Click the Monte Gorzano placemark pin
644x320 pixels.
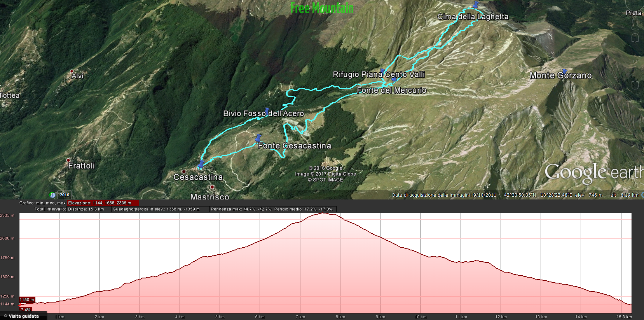click(565, 71)
